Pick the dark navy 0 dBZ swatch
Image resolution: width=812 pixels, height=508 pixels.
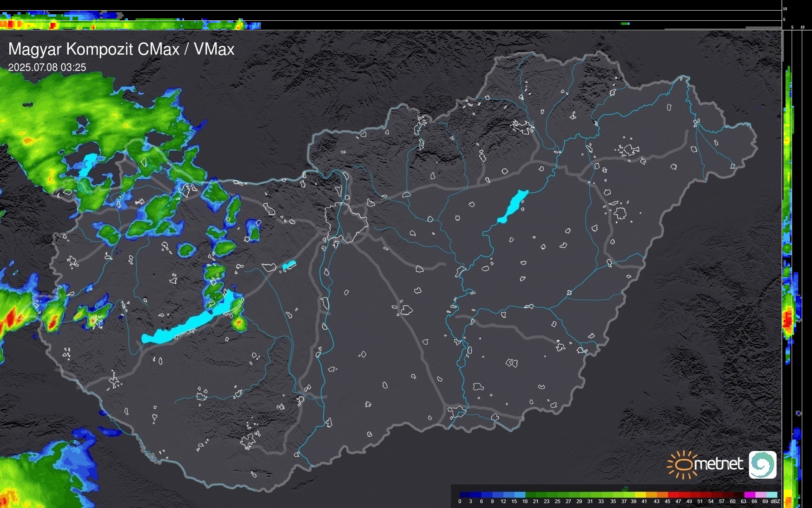coord(465,495)
